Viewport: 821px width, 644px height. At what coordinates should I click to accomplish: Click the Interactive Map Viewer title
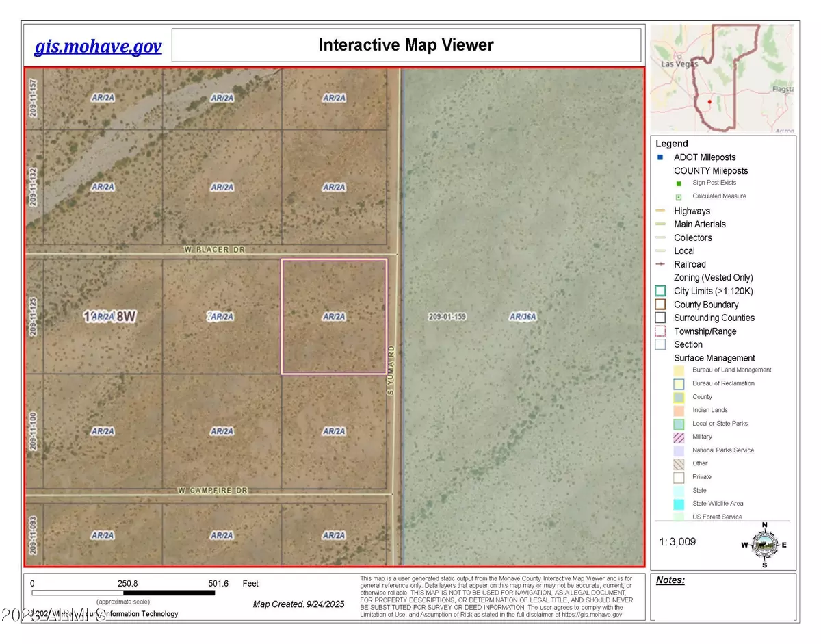tap(406, 46)
